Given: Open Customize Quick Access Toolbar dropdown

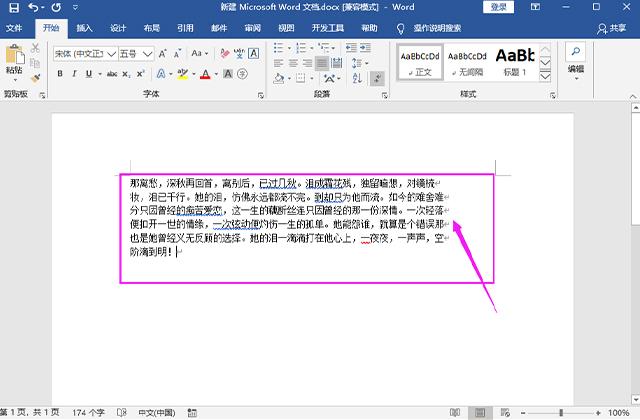Looking at the screenshot, I should 75,7.
